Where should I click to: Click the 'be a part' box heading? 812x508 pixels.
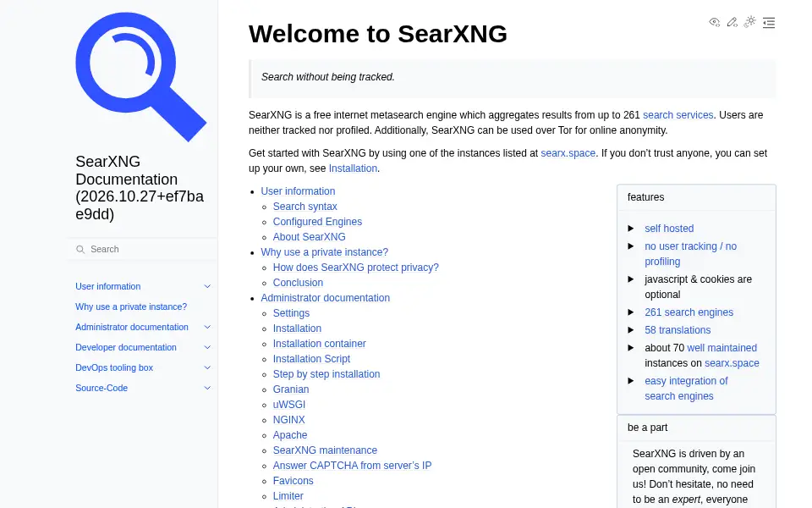pyautogui.click(x=647, y=428)
